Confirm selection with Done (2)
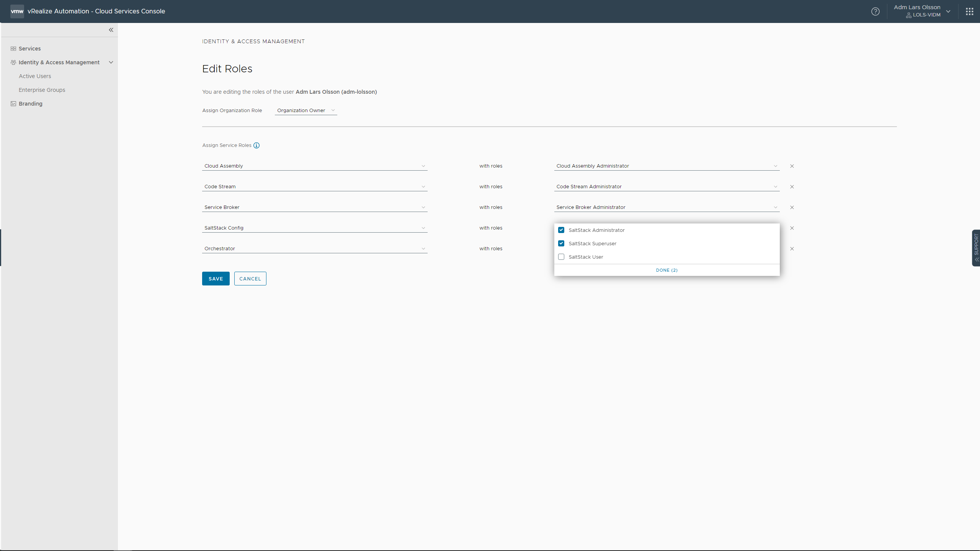The height and width of the screenshot is (551, 980). (x=667, y=270)
